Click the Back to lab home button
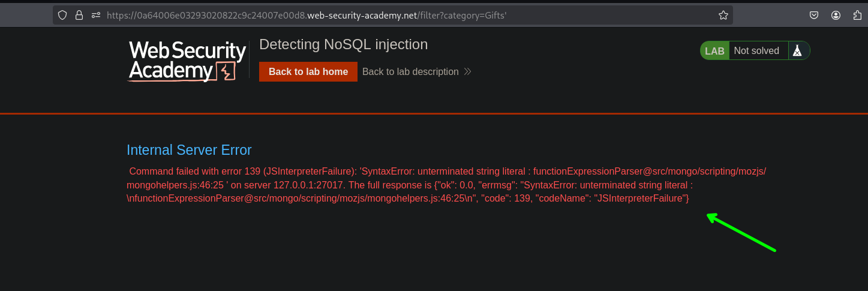The image size is (868, 291). click(308, 72)
